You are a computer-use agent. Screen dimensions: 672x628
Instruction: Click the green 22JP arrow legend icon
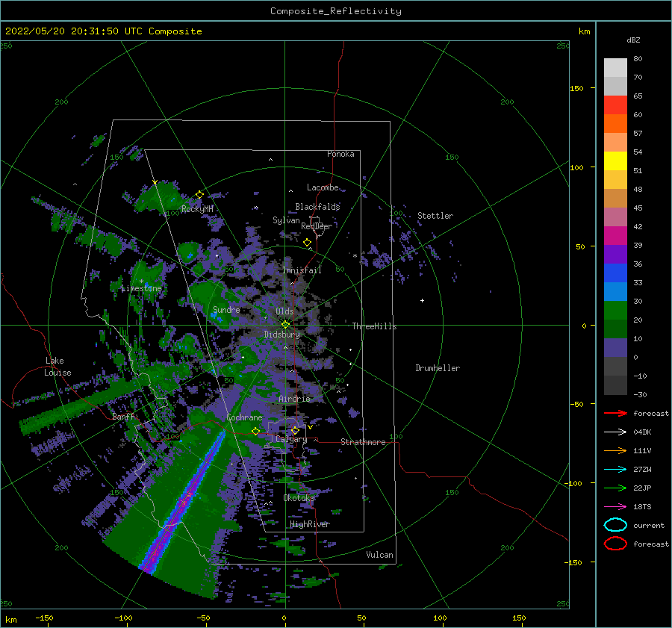click(615, 488)
